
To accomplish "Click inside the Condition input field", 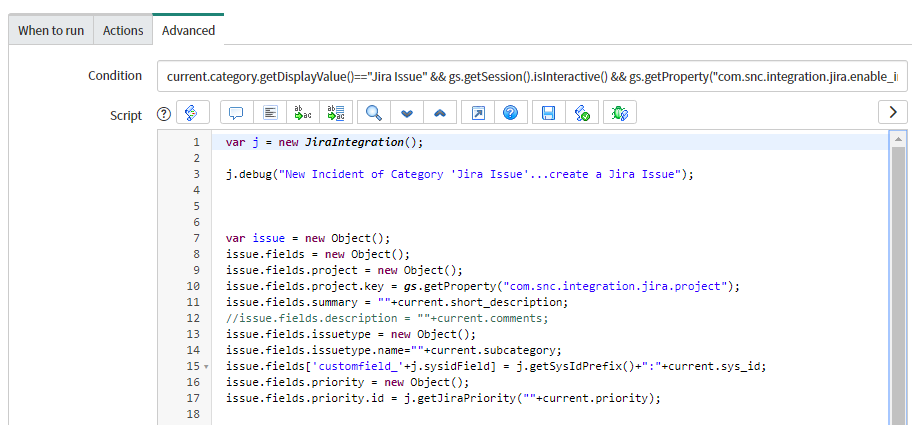I will [x=532, y=76].
